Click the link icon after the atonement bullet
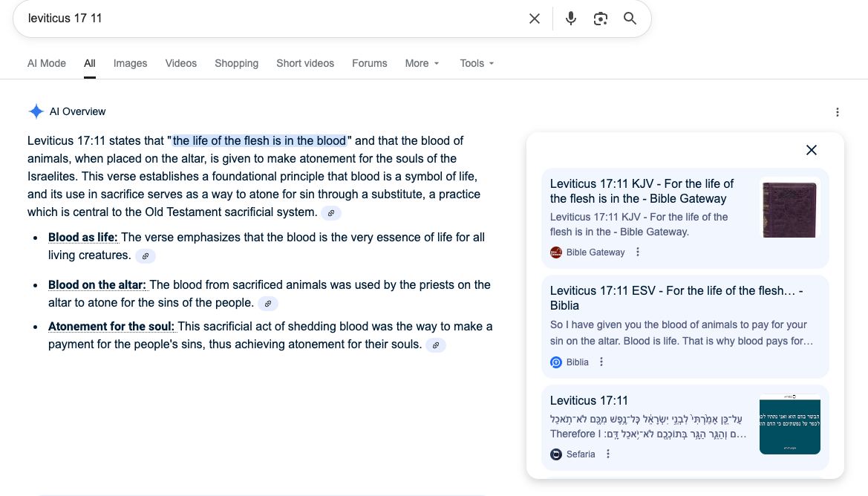Image resolution: width=868 pixels, height=496 pixels. click(x=435, y=345)
